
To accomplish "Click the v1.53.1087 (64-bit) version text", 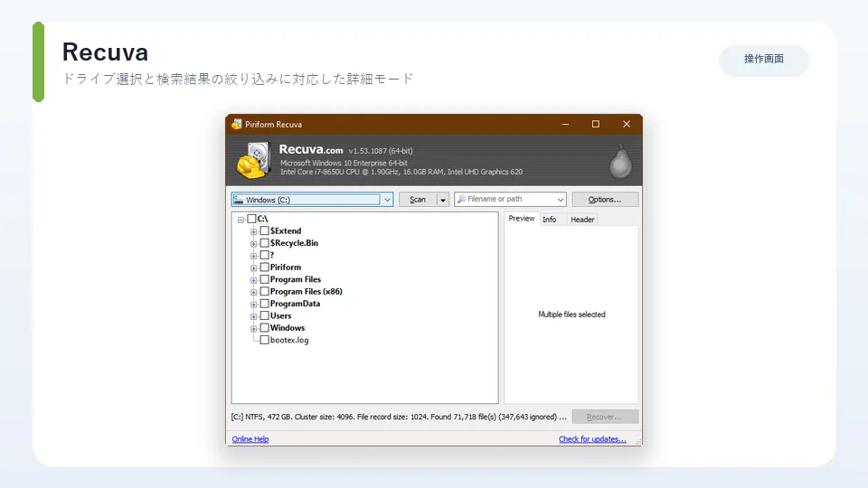I will (381, 151).
